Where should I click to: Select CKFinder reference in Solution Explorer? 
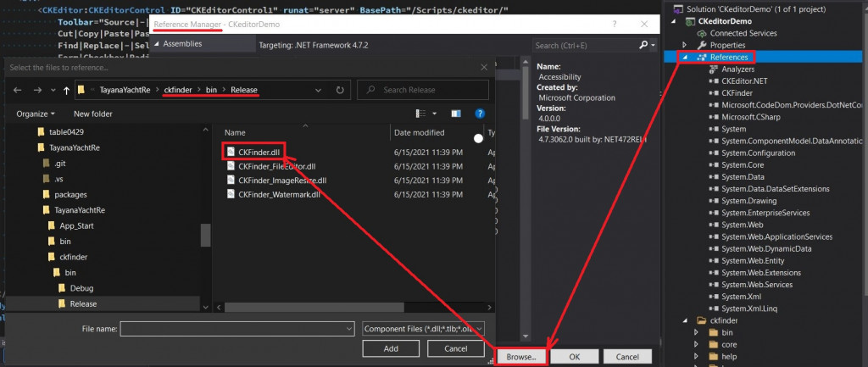pos(737,93)
